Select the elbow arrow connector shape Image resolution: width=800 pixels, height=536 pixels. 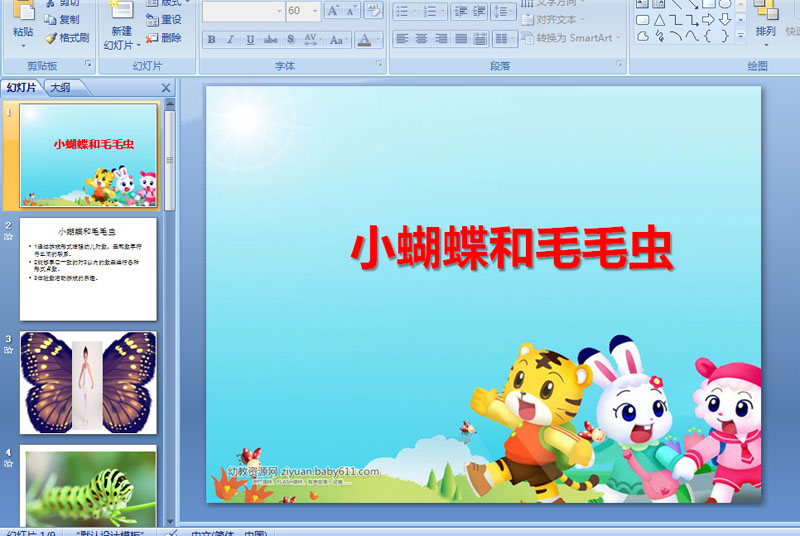pos(692,20)
